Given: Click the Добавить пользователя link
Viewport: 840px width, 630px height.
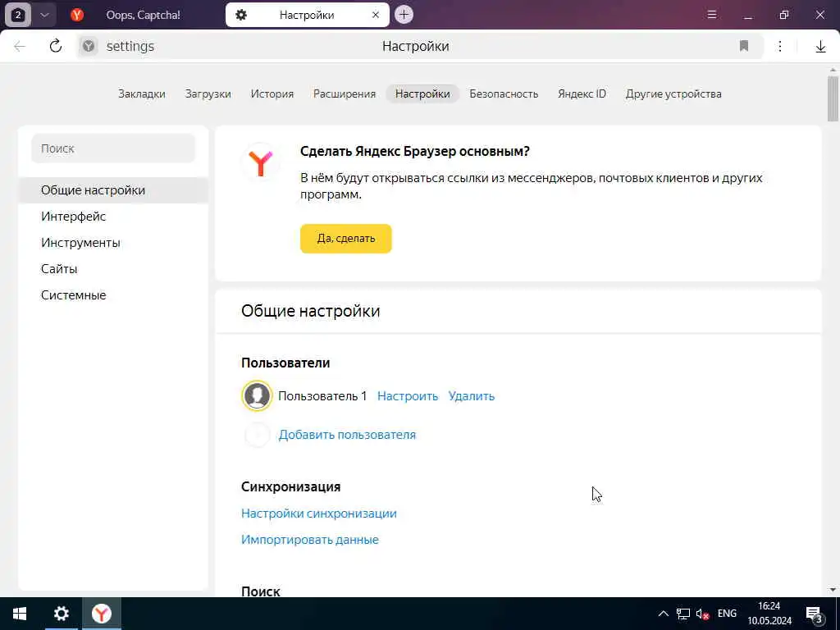Looking at the screenshot, I should tap(347, 435).
